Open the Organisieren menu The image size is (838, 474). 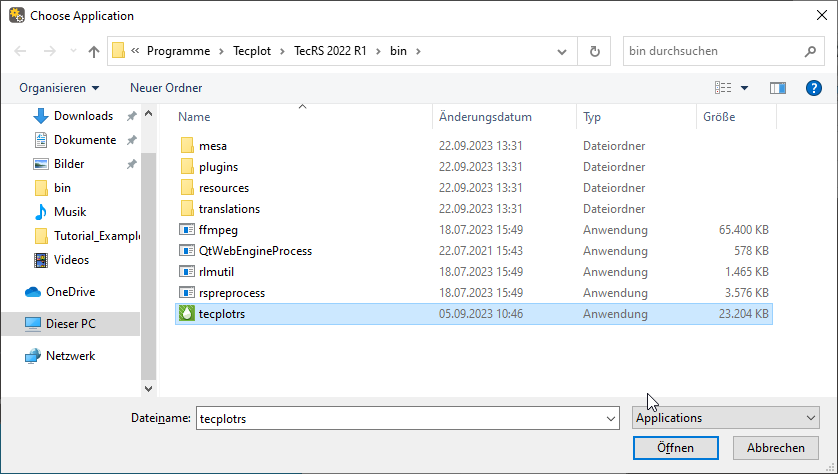[59, 88]
